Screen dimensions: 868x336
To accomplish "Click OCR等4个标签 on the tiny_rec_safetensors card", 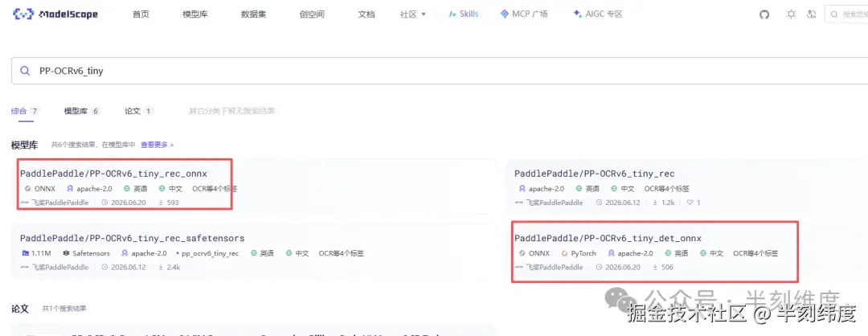I will [341, 253].
